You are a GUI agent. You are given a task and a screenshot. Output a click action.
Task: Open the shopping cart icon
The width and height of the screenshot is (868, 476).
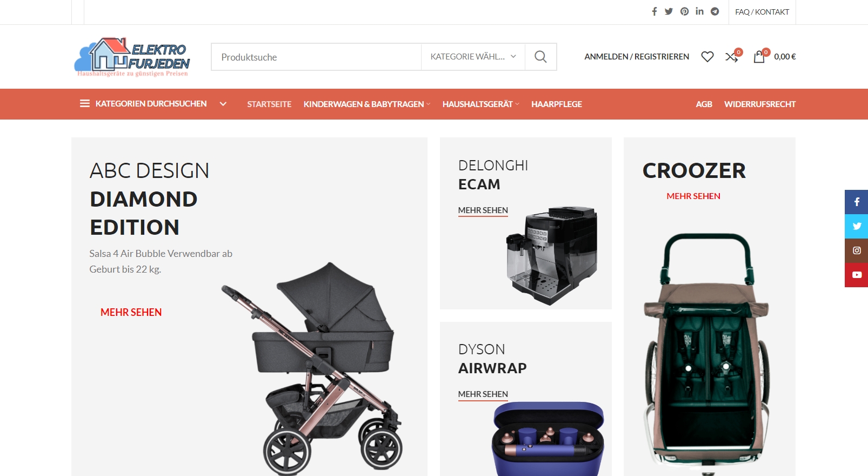760,56
